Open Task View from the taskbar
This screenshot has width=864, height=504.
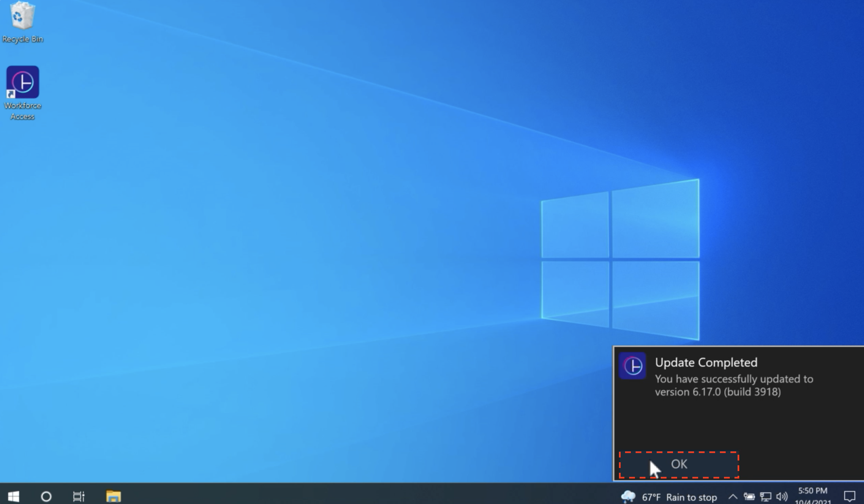[79, 496]
